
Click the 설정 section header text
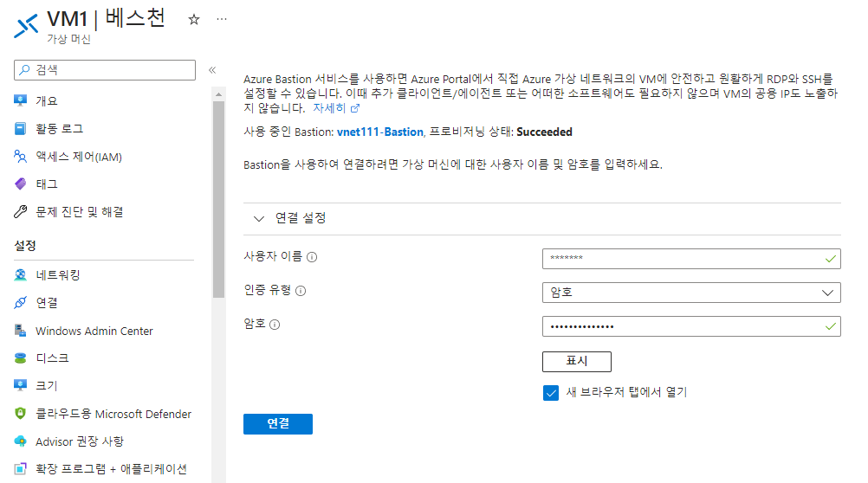[x=25, y=246]
